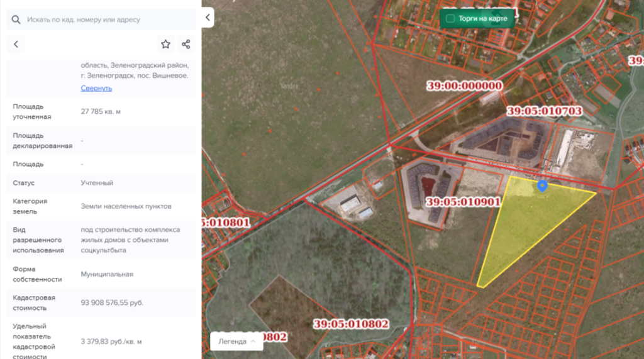The image size is (644, 359).
Task: Select the Категория земель row
Action: tap(101, 206)
